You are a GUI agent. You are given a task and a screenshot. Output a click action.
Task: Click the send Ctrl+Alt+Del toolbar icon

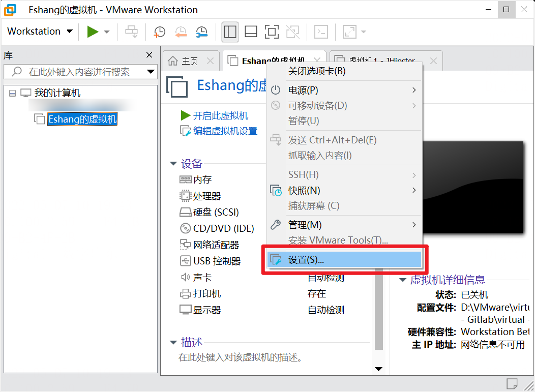131,32
